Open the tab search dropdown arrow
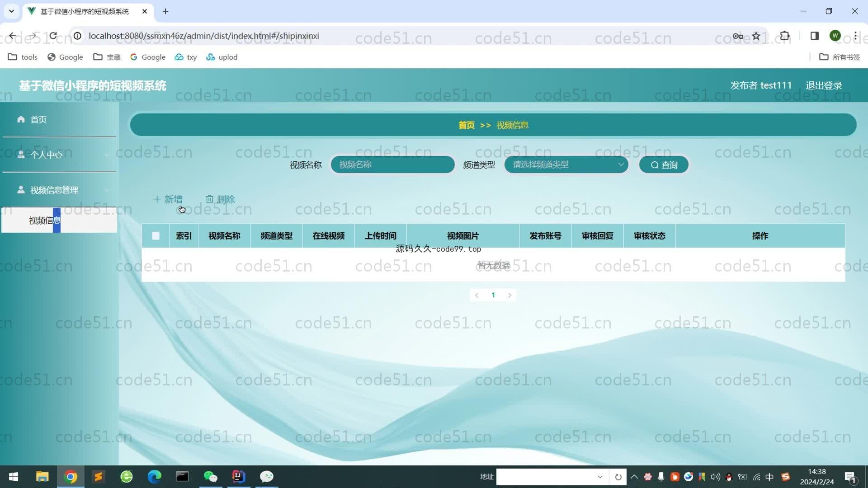The width and height of the screenshot is (868, 488). tap(11, 11)
